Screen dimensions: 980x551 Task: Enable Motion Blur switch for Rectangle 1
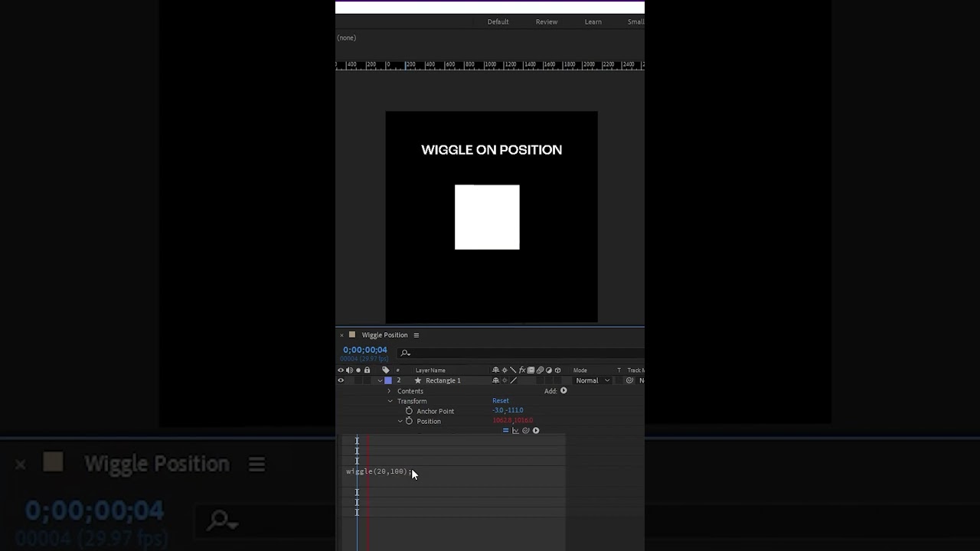tap(540, 380)
